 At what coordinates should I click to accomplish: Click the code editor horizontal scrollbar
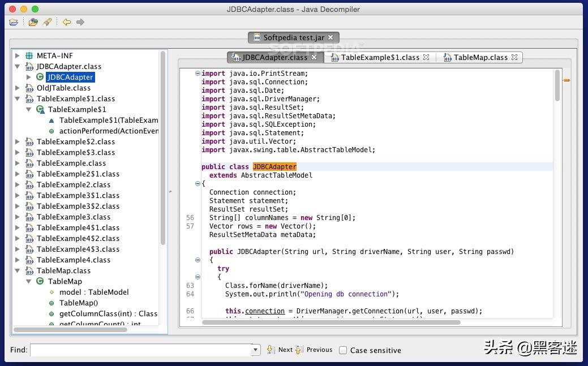pyautogui.click(x=331, y=322)
